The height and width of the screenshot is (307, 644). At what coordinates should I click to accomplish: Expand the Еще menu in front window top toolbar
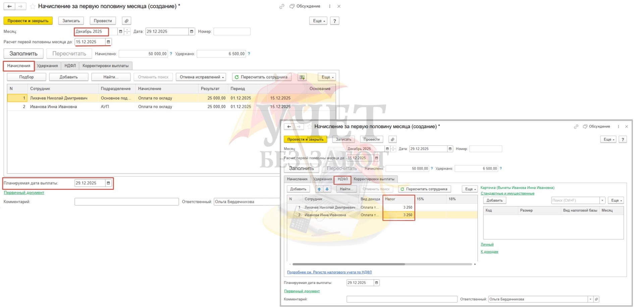(x=608, y=139)
